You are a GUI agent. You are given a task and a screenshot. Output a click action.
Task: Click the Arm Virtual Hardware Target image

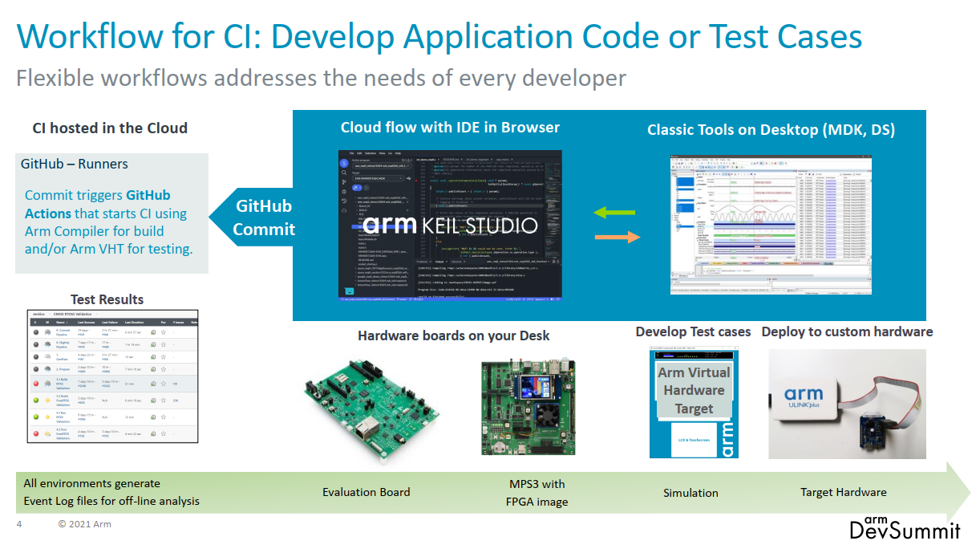(694, 404)
